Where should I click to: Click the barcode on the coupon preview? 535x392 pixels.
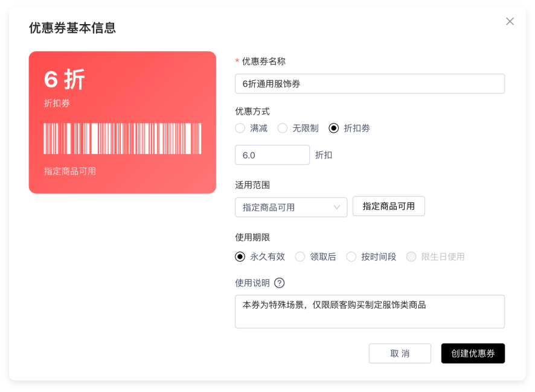tap(123, 139)
